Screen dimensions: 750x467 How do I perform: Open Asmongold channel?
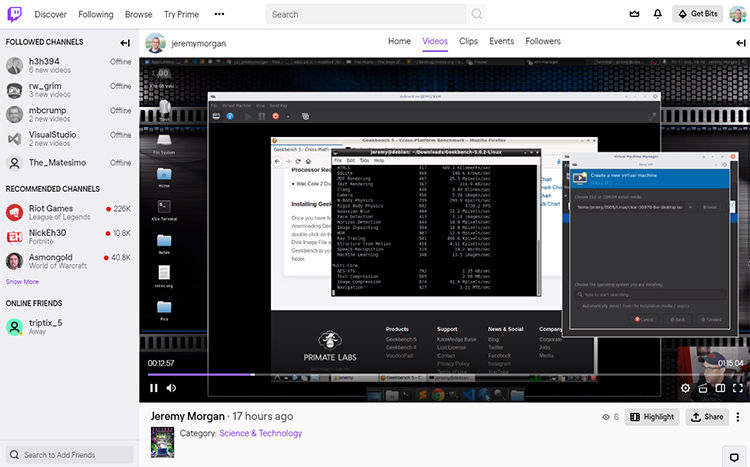pyautogui.click(x=69, y=261)
